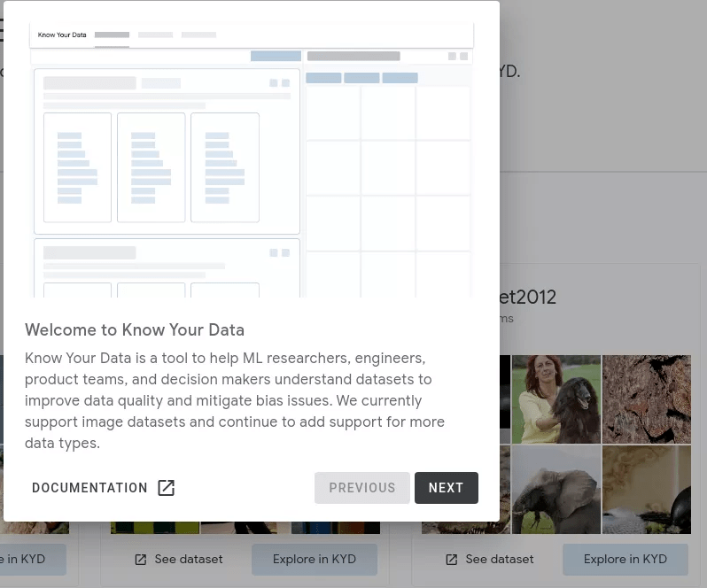The height and width of the screenshot is (588, 707).
Task: Click the dataset title ending in 2012
Action: click(528, 298)
